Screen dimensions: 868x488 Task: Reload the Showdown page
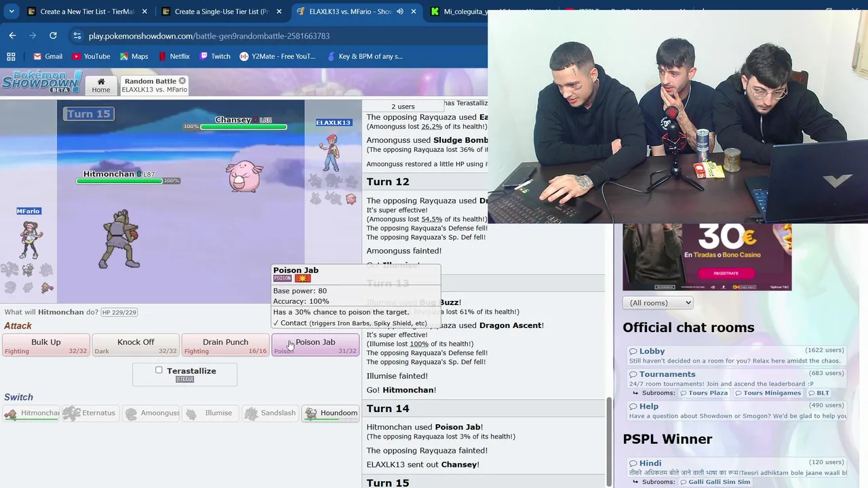click(x=53, y=35)
